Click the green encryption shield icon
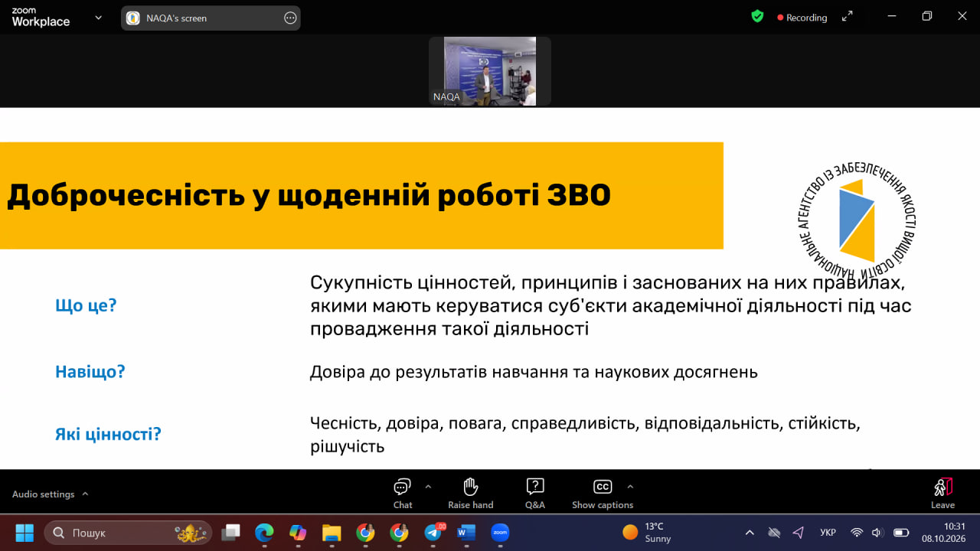The height and width of the screenshot is (551, 980). (757, 16)
